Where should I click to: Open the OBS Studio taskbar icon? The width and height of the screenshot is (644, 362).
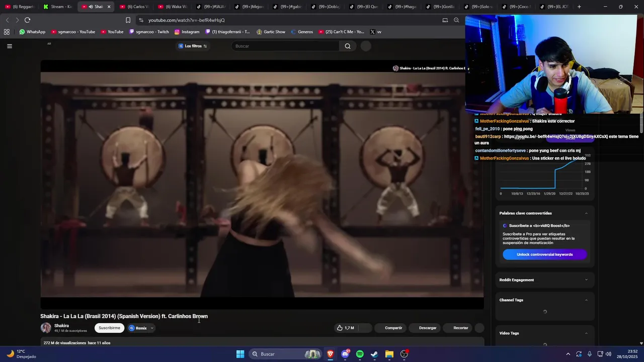(404, 354)
